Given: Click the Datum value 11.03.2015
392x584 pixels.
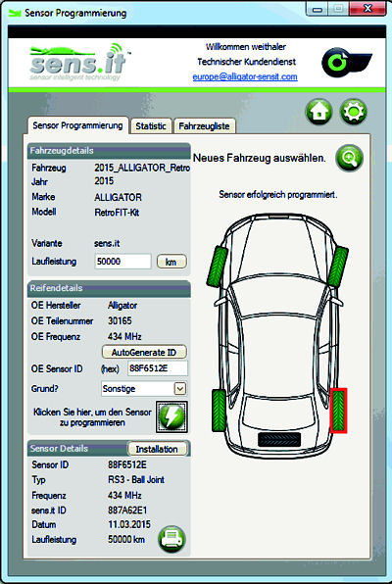Looking at the screenshot, I should click(129, 524).
